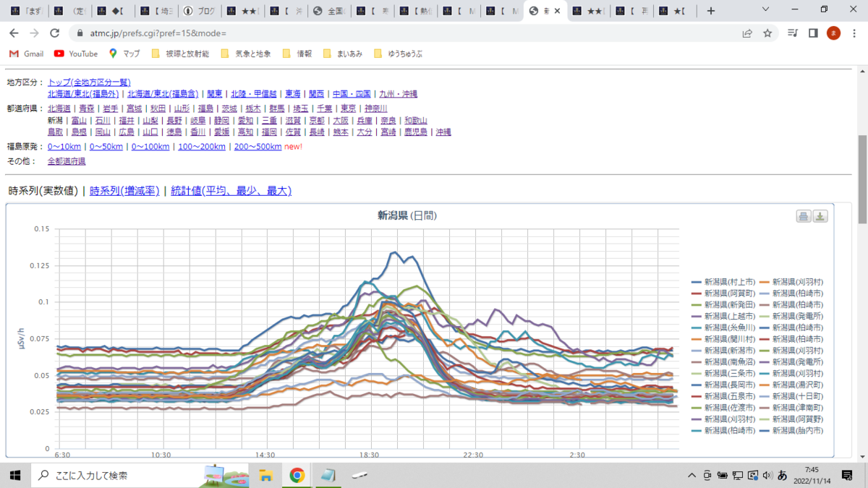Viewport: 868px width, 488px height.
Task: Download the chart via export icon
Action: point(820,216)
